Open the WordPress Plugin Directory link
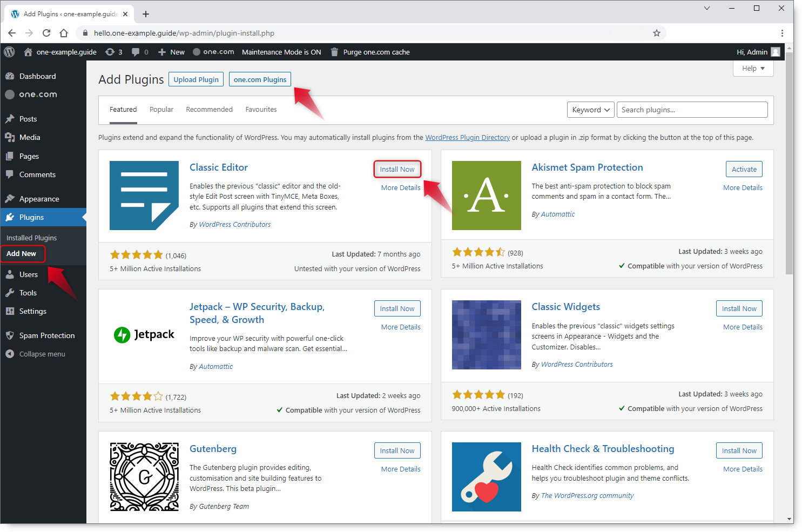This screenshot has width=802, height=532. tap(467, 137)
